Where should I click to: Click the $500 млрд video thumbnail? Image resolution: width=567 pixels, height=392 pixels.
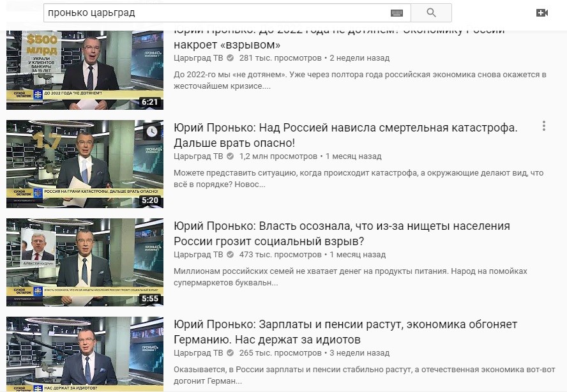click(x=85, y=70)
